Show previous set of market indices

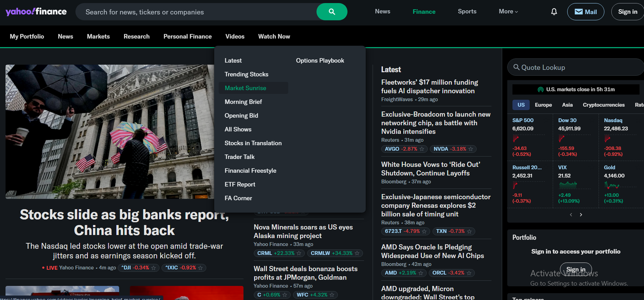(x=571, y=215)
